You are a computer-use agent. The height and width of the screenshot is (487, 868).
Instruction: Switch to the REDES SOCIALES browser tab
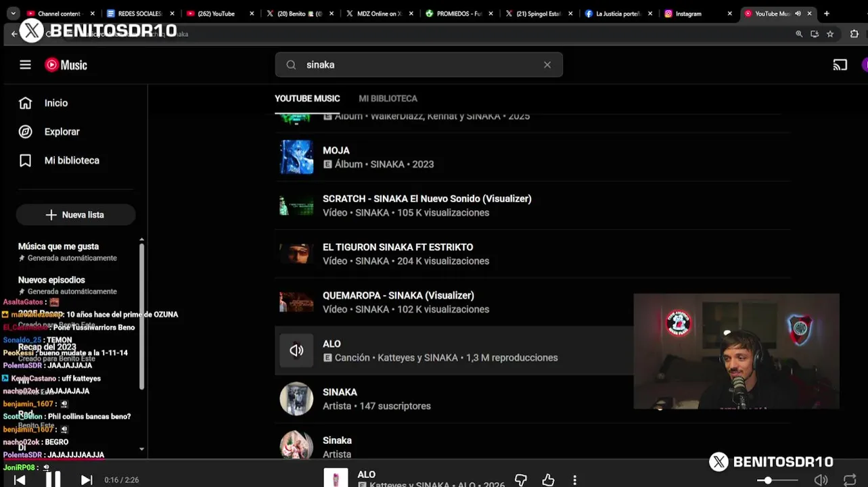[x=140, y=14]
